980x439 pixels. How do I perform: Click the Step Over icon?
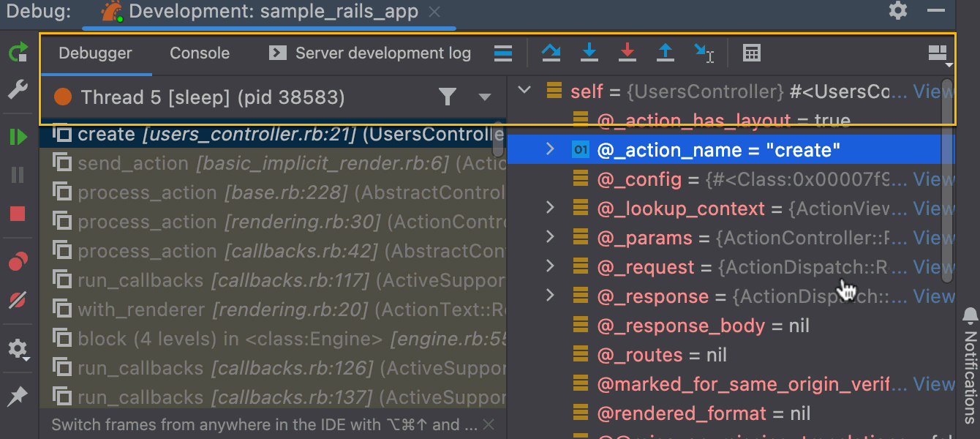point(551,53)
